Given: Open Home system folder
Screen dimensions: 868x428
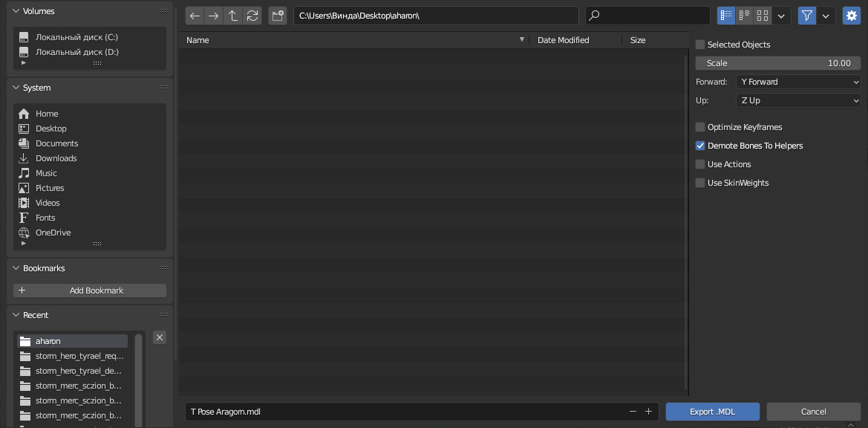Looking at the screenshot, I should click(47, 114).
